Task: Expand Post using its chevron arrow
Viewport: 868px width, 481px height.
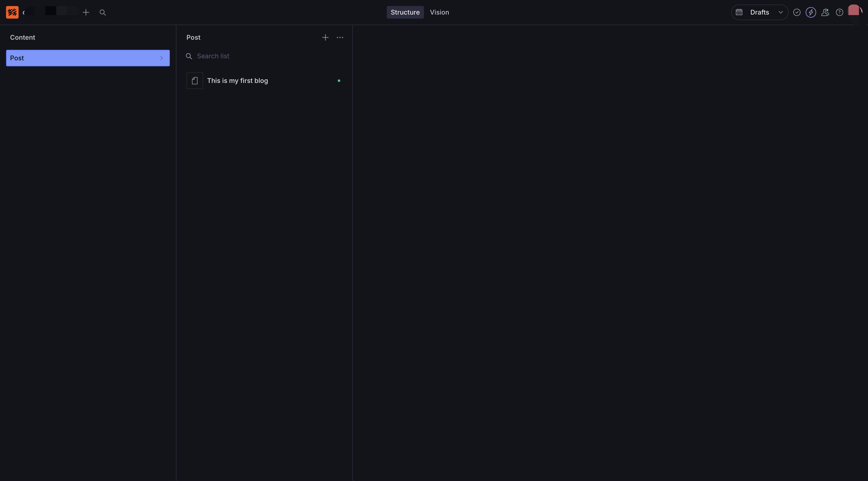Action: click(161, 58)
